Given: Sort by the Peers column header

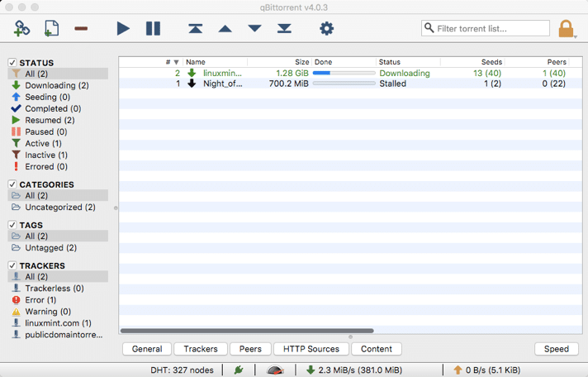Looking at the screenshot, I should click(537, 62).
